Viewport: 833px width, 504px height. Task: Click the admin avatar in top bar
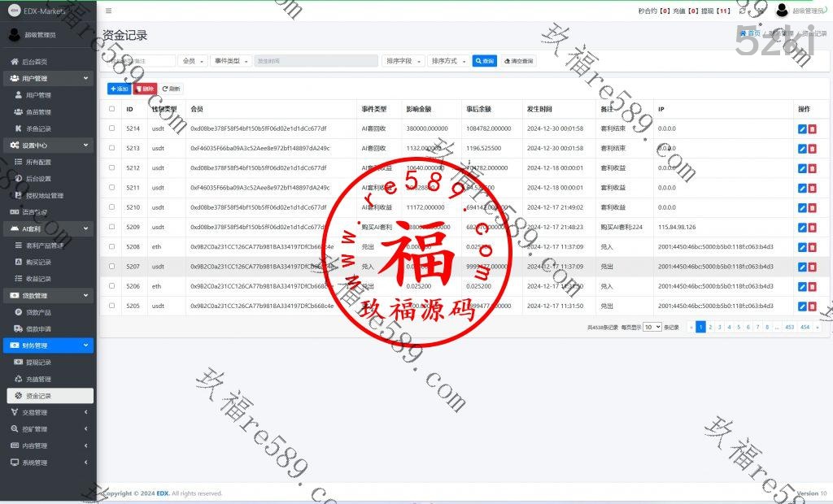click(x=782, y=11)
